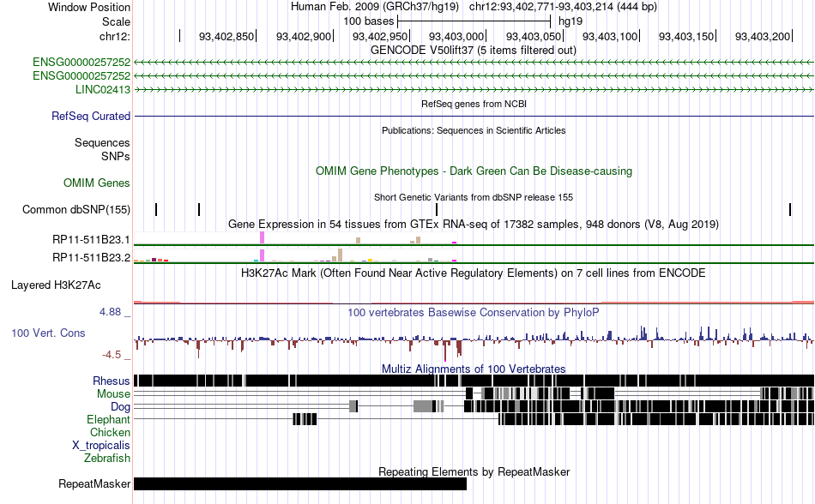The width and height of the screenshot is (815, 504).
Task: Click 100 vertebrates Basewise Conservation title
Action: click(x=474, y=313)
